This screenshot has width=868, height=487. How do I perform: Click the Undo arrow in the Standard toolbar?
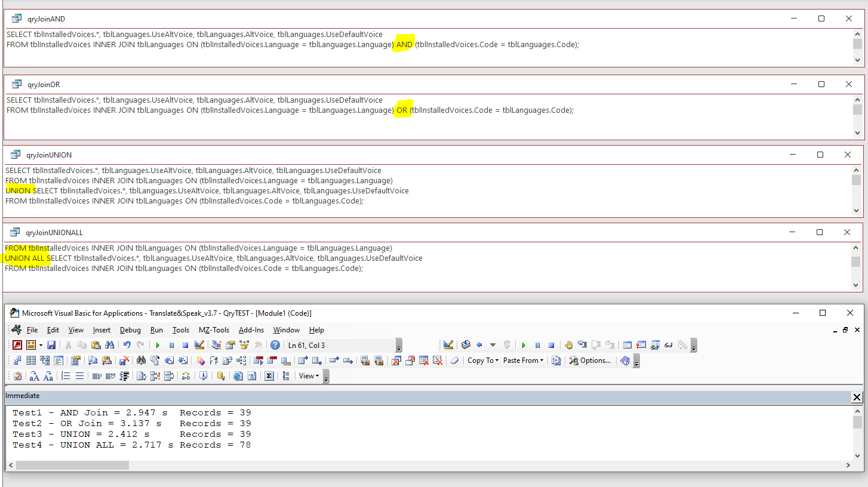click(x=127, y=345)
